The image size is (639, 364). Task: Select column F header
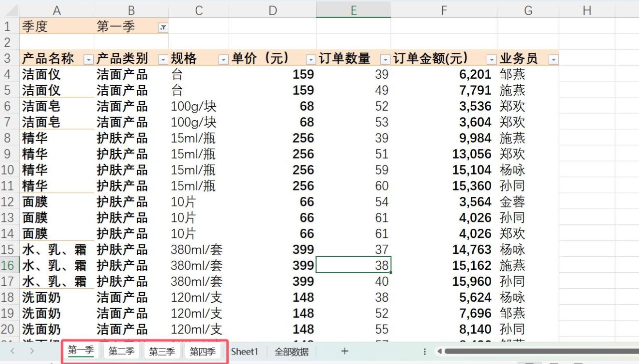click(x=444, y=10)
